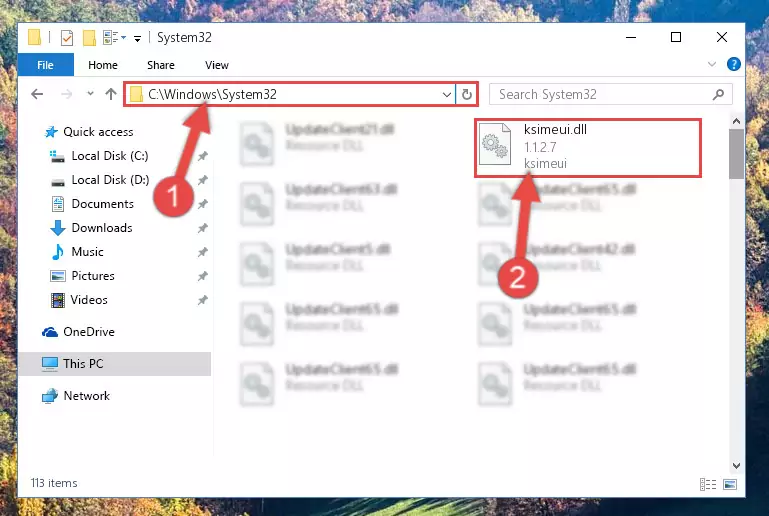Click the folder icon at title bar left

(x=34, y=37)
